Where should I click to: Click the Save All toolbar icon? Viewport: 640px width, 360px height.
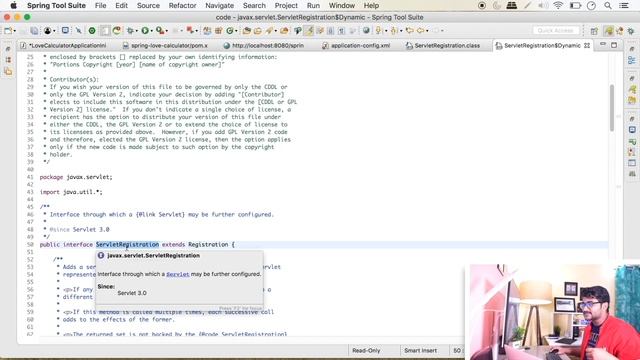click(34, 31)
